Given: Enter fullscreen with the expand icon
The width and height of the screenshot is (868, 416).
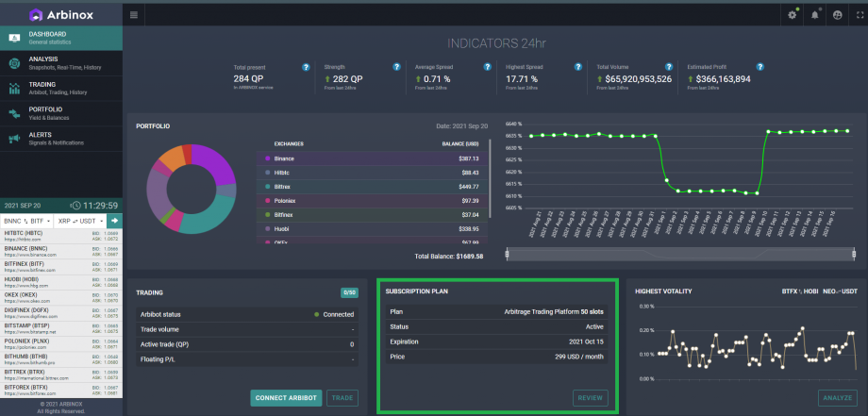Looking at the screenshot, I should [860, 15].
